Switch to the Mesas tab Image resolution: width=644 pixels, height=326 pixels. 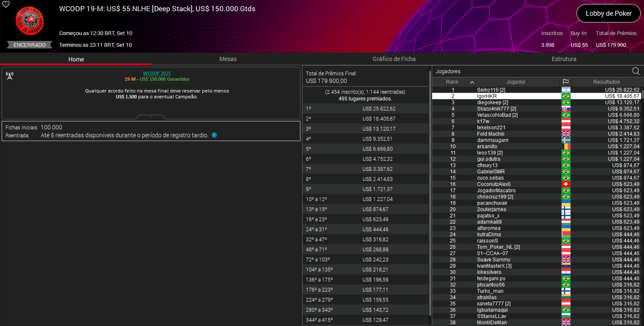[228, 59]
